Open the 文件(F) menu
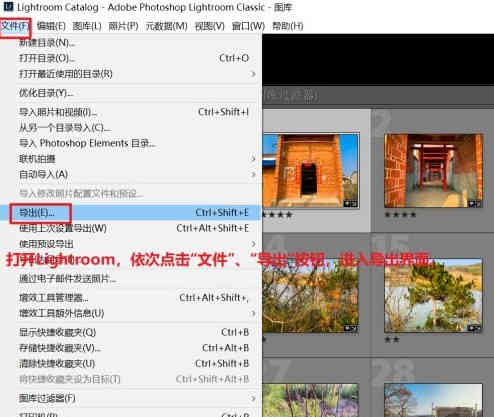Screen dimensions: 494x417 15,26
